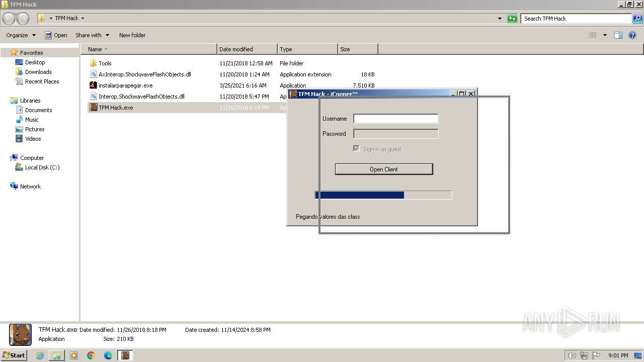The image size is (644, 362).
Task: Select the TFM Hack.exe file icon
Action: pyautogui.click(x=93, y=108)
